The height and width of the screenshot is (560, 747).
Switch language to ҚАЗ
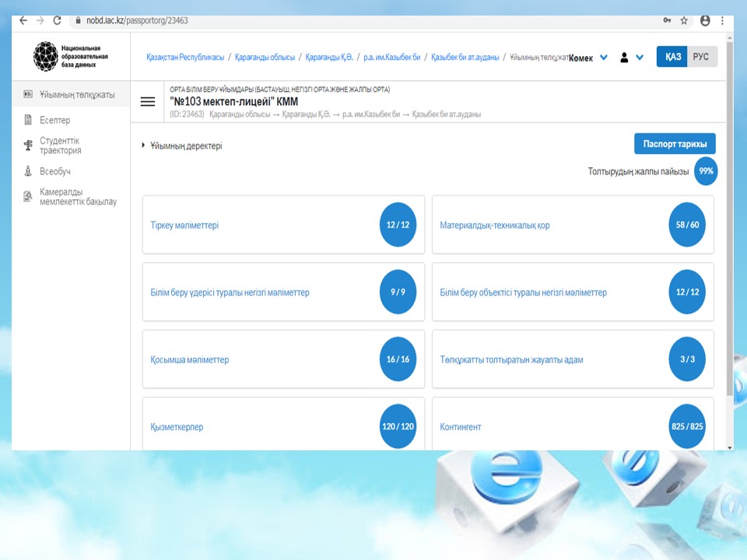coord(672,57)
